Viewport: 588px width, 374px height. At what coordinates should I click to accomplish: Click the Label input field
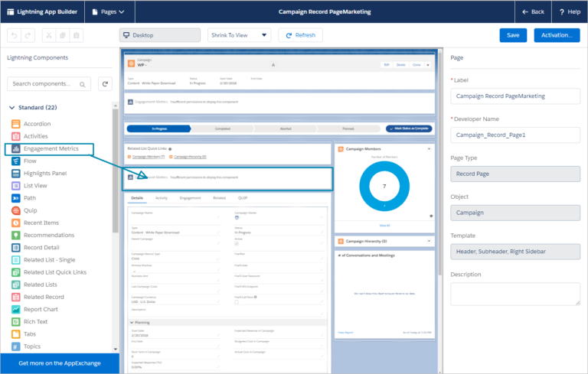coord(515,96)
